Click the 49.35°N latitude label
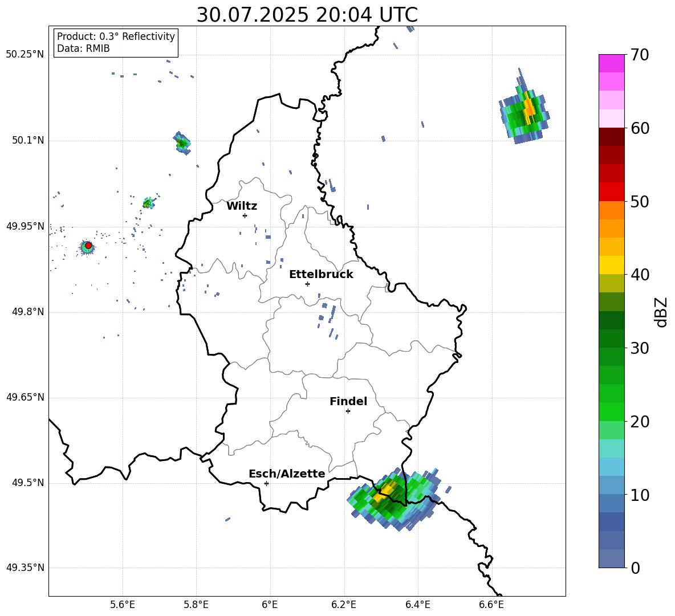Image resolution: width=675 pixels, height=616 pixels. [25, 568]
